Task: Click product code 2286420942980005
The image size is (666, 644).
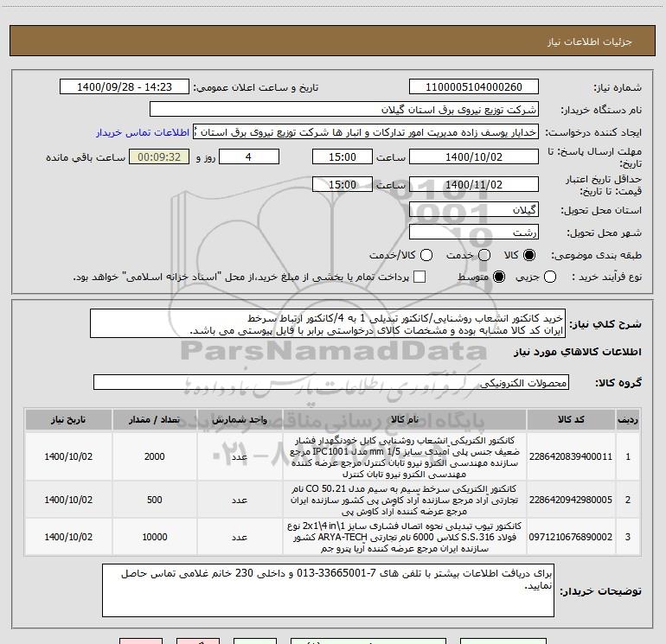Action: click(571, 501)
